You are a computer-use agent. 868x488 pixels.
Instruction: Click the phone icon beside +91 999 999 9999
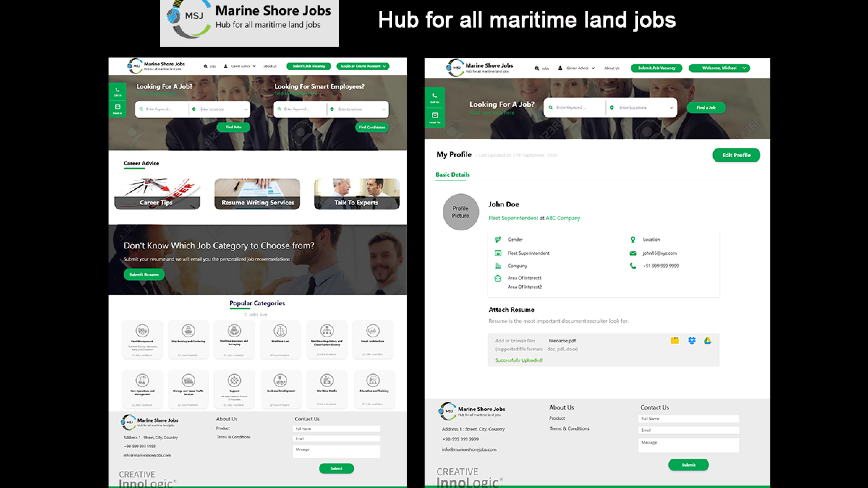[633, 266]
